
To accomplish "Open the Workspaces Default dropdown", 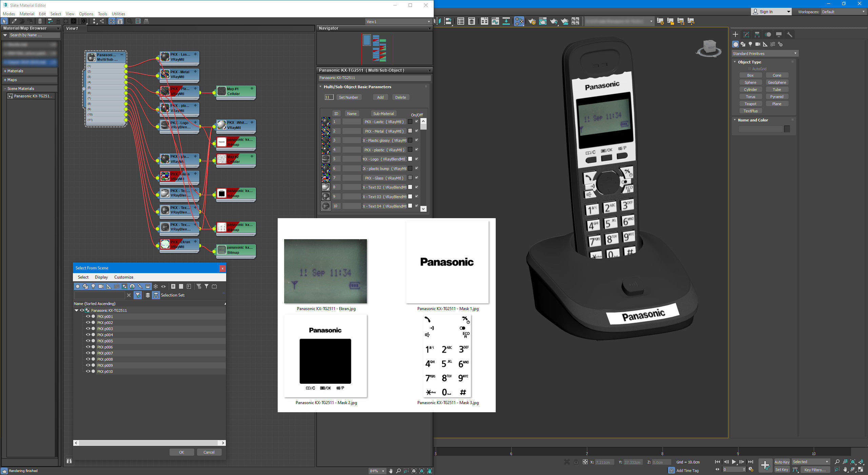I will pos(843,12).
